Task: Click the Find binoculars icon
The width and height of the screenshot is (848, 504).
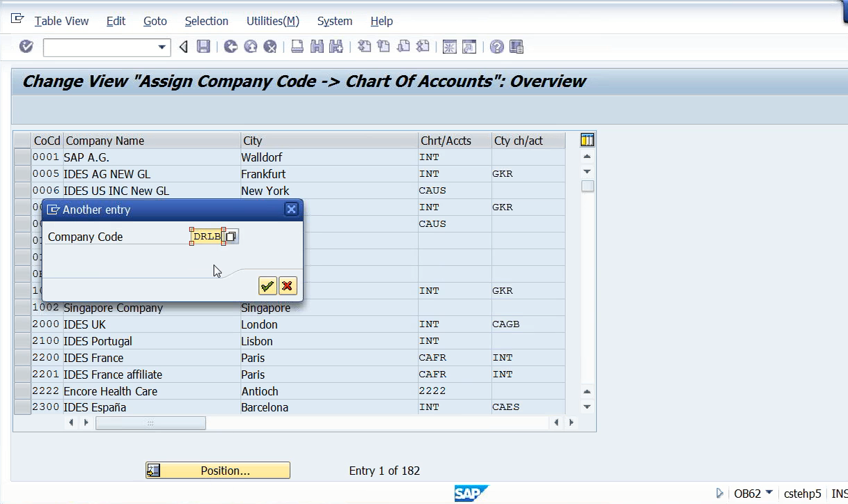Action: [x=317, y=47]
